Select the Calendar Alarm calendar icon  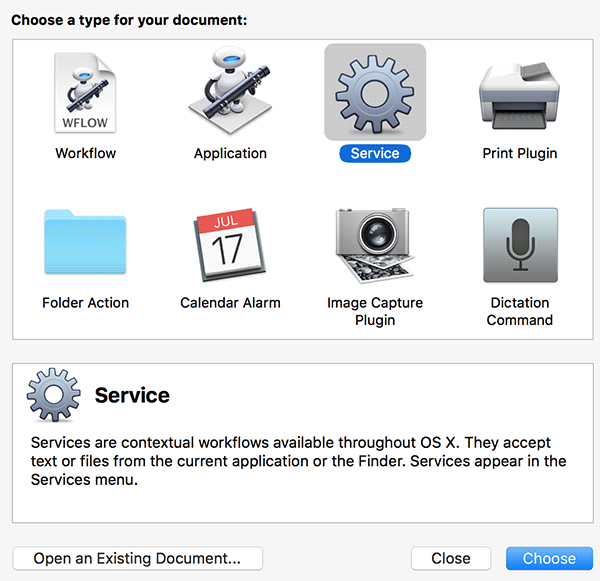[x=230, y=244]
